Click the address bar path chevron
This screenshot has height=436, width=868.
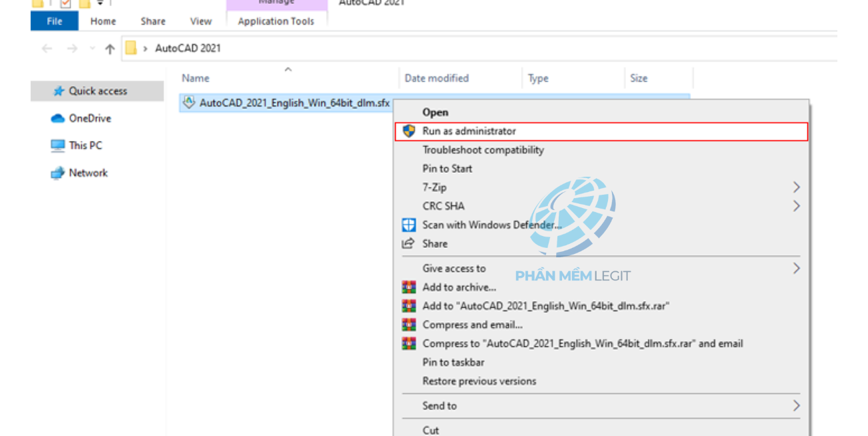145,49
